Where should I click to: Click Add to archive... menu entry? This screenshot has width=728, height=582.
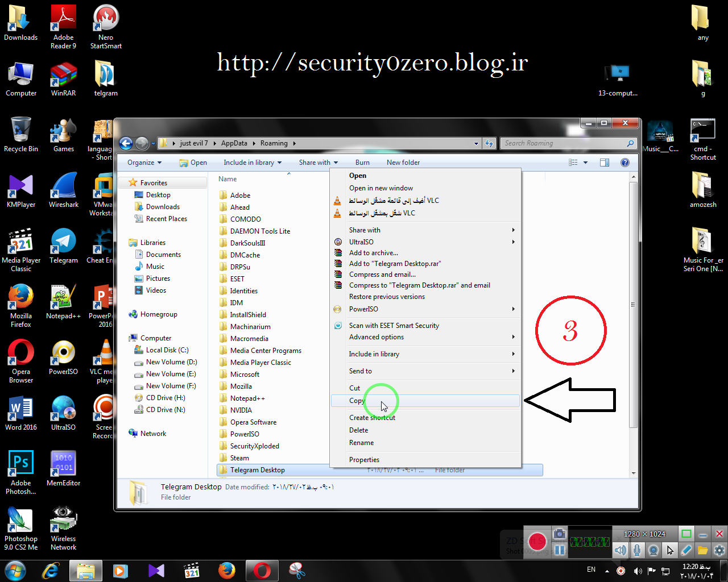tap(425, 253)
